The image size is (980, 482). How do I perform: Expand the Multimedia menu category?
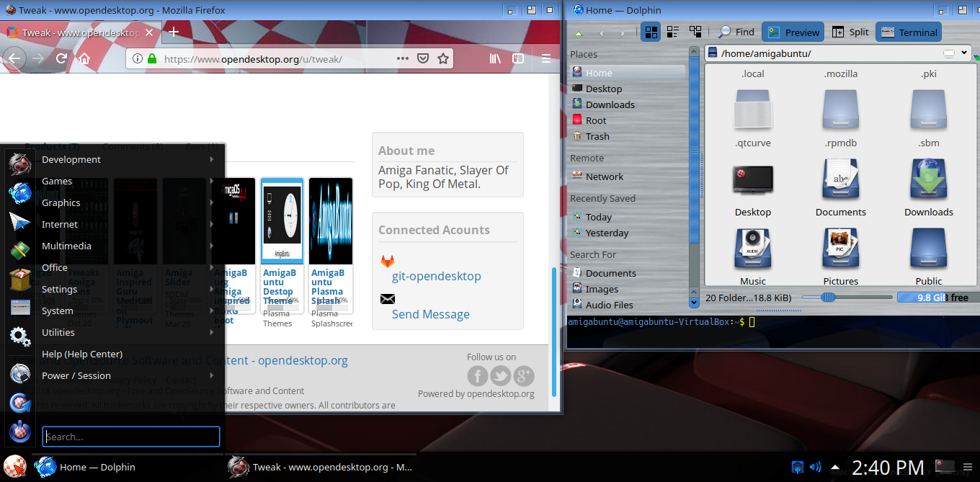coord(130,246)
